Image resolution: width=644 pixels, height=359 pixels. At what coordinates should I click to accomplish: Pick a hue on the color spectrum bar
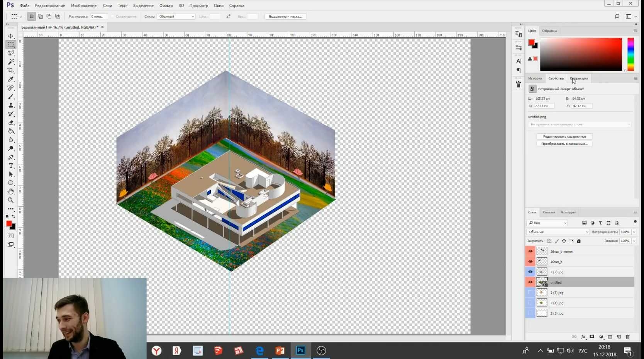[x=630, y=54]
